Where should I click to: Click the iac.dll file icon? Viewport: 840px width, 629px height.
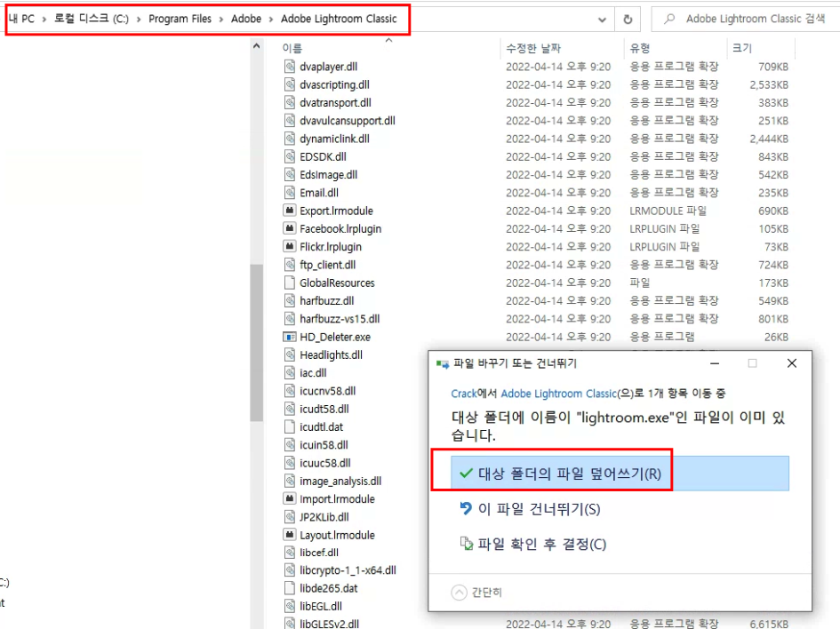289,372
